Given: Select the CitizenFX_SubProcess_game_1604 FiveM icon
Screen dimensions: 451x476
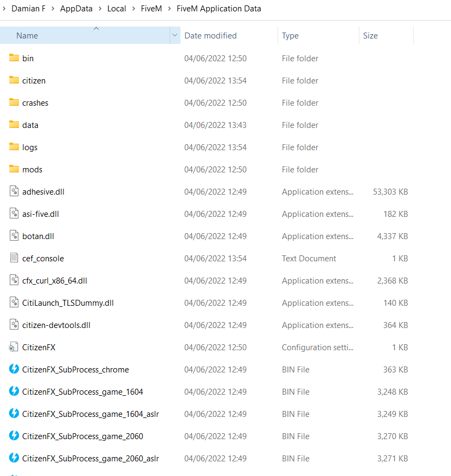Looking at the screenshot, I should click(x=14, y=391).
